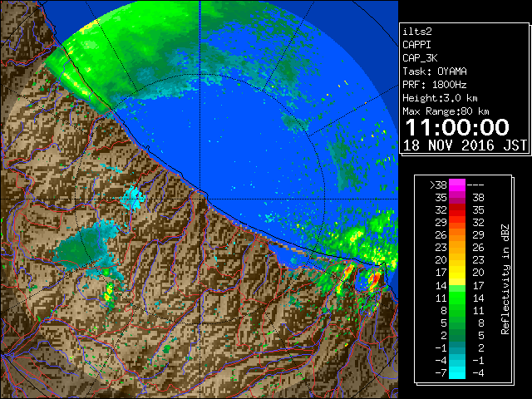Select the "Task: OYAMA" line
Screen dimensions: 532x399
click(435, 71)
